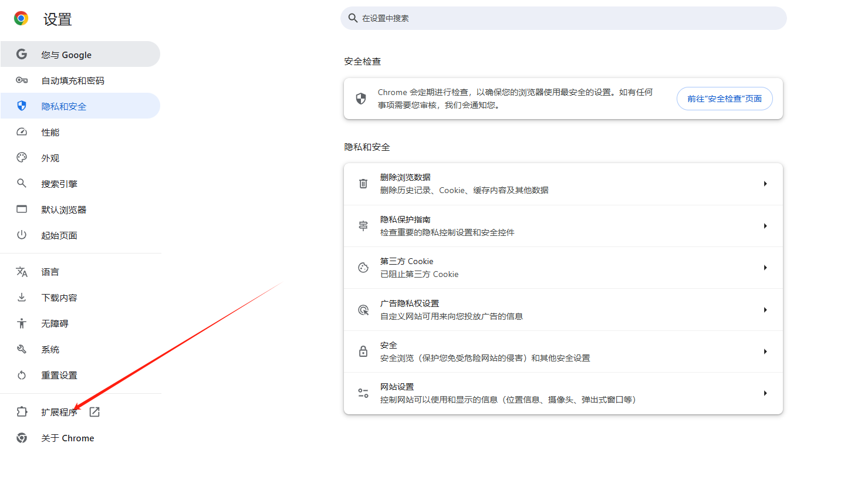Viewport: 868px width, 490px height.
Task: Click the 安全浏览 description text under 安全
Action: click(x=485, y=358)
